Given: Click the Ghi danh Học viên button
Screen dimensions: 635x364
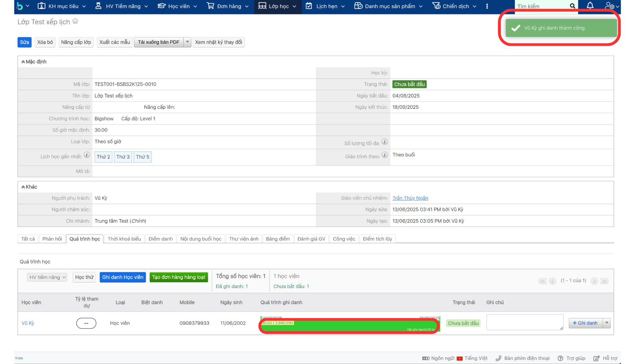Looking at the screenshot, I should click(122, 277).
